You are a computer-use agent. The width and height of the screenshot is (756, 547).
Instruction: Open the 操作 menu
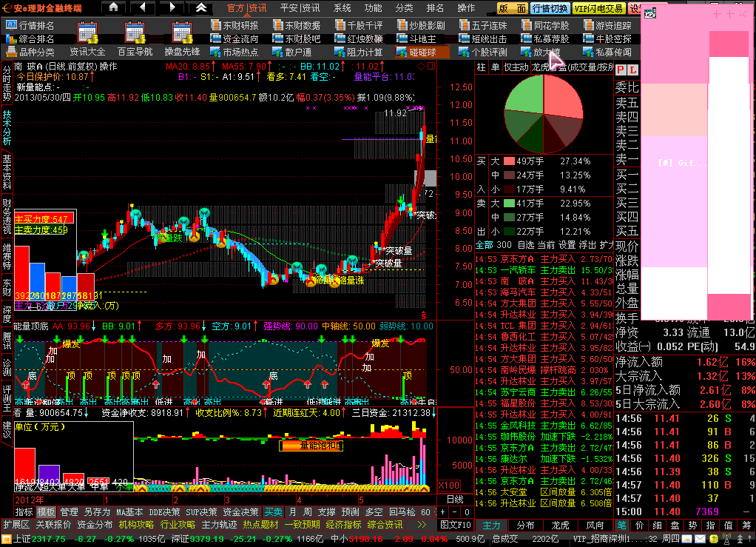coord(466,7)
